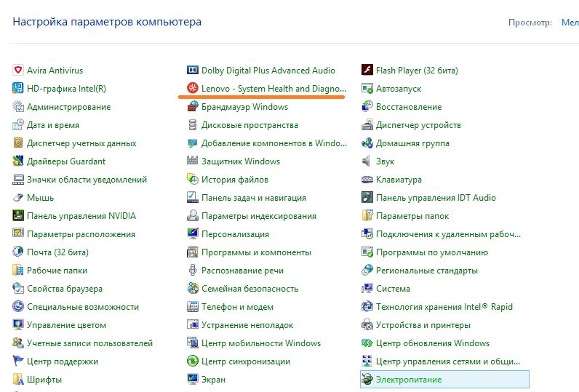
Task: Click the Dolby Digital Plus Advanced Audio icon
Action: [x=193, y=71]
